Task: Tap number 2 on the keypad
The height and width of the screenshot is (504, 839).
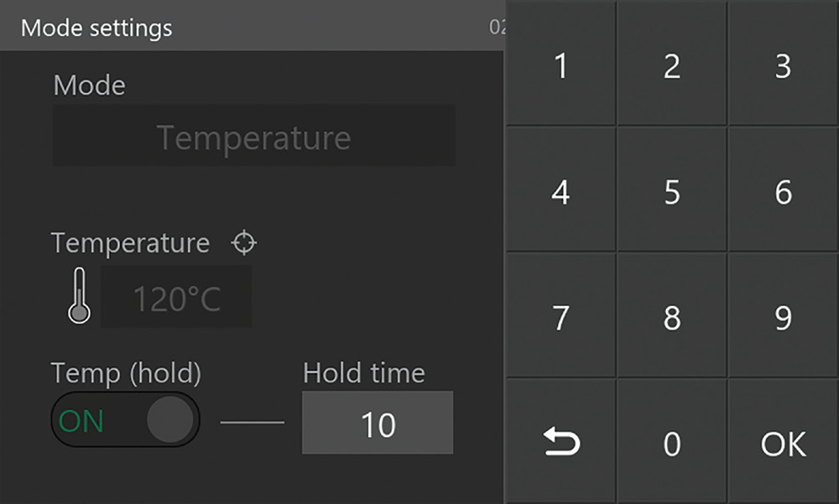Action: 672,66
